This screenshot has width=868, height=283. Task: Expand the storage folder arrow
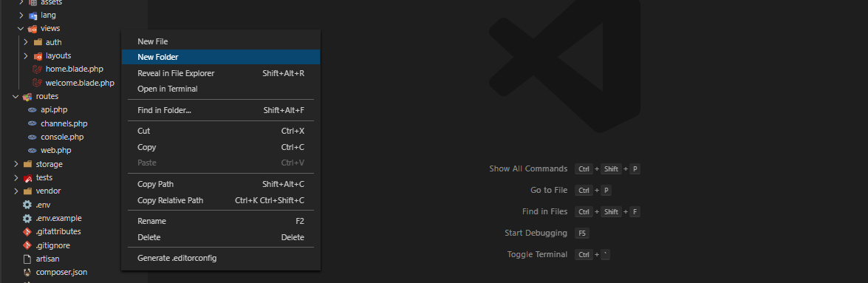(x=16, y=164)
